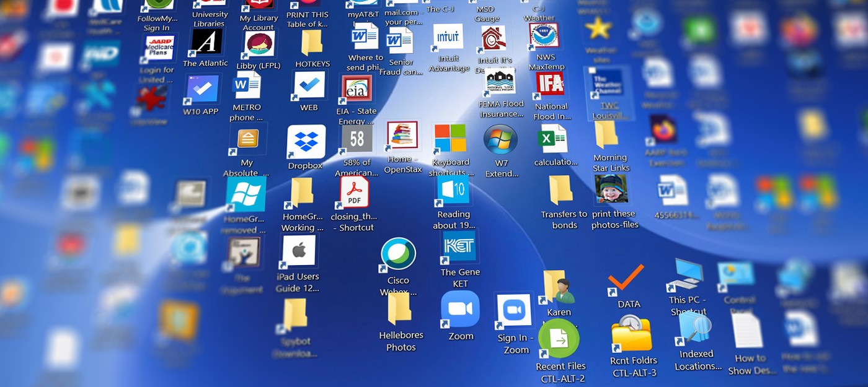Open FEMA Flood Insurance shortcut

click(500, 82)
